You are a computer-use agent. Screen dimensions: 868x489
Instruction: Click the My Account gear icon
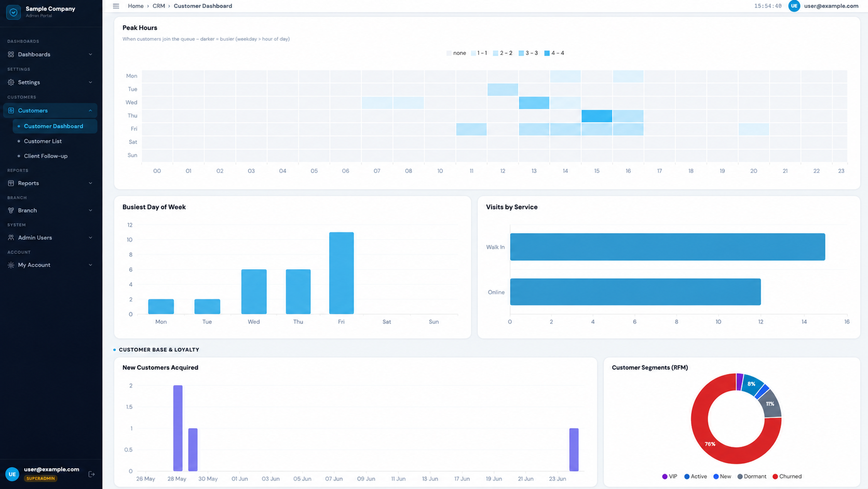pyautogui.click(x=11, y=265)
